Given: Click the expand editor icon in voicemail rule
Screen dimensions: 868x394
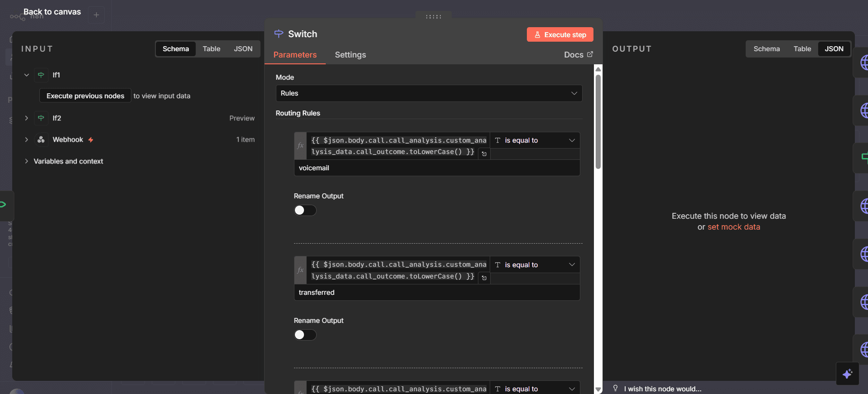Looking at the screenshot, I should coord(484,154).
